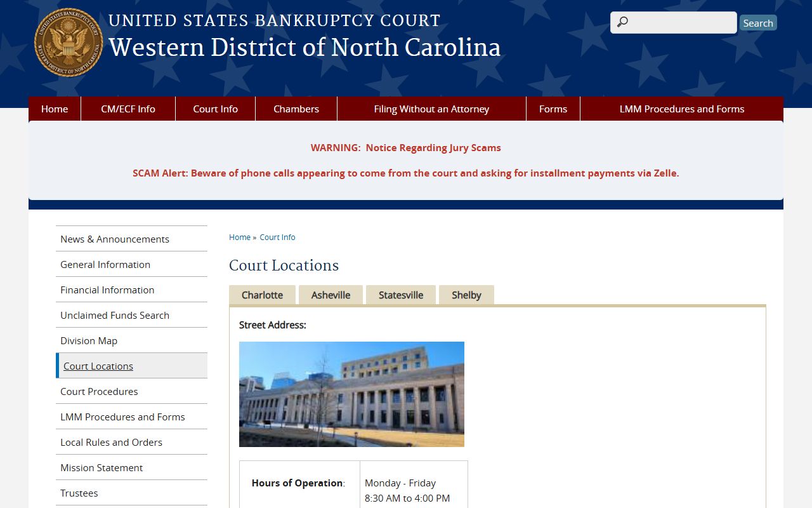Select the Charlotte tab
The width and height of the screenshot is (812, 508).
point(262,295)
